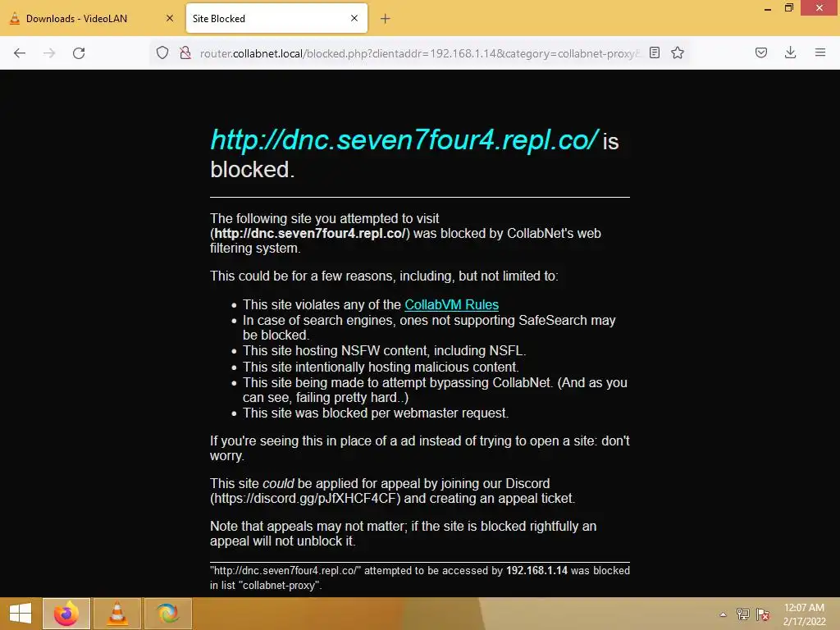This screenshot has width=840, height=630.
Task: Open the Windows Start menu
Action: [x=21, y=614]
